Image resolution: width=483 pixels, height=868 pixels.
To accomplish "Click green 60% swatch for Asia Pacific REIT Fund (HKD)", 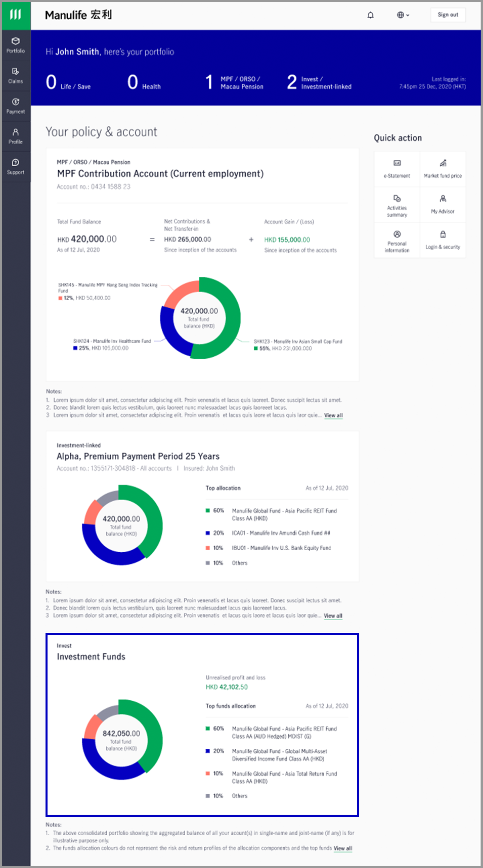I will pos(207,511).
